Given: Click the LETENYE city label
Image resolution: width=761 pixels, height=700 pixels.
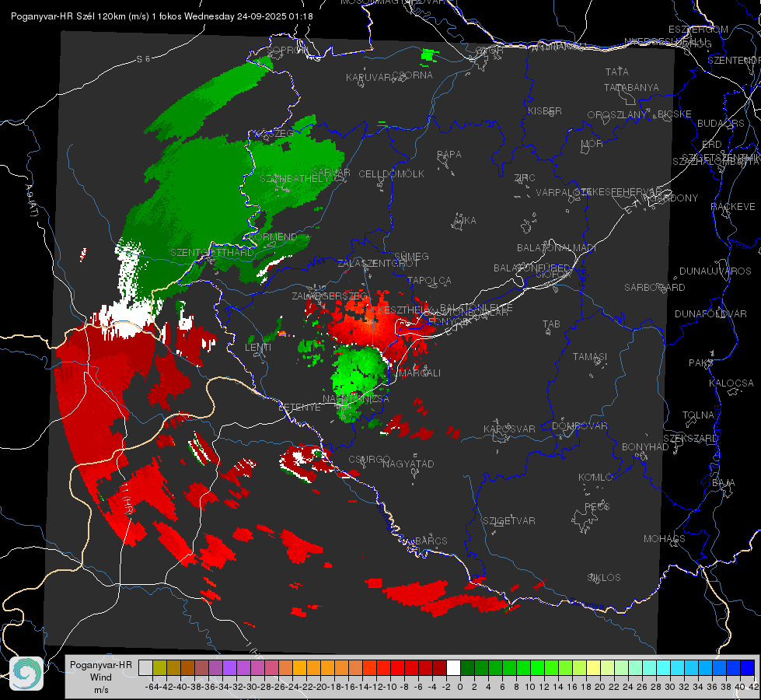Looking at the screenshot, I should [x=299, y=407].
